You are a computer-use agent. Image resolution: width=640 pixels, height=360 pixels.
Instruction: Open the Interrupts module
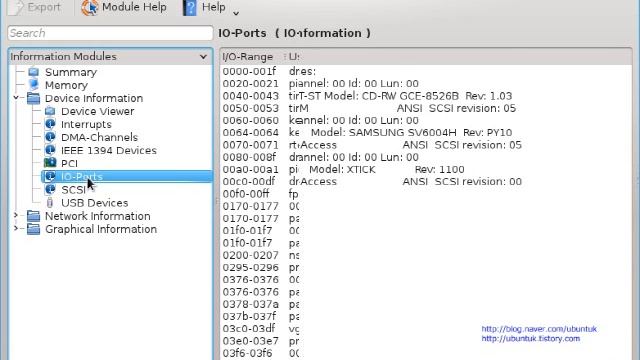(x=86, y=124)
